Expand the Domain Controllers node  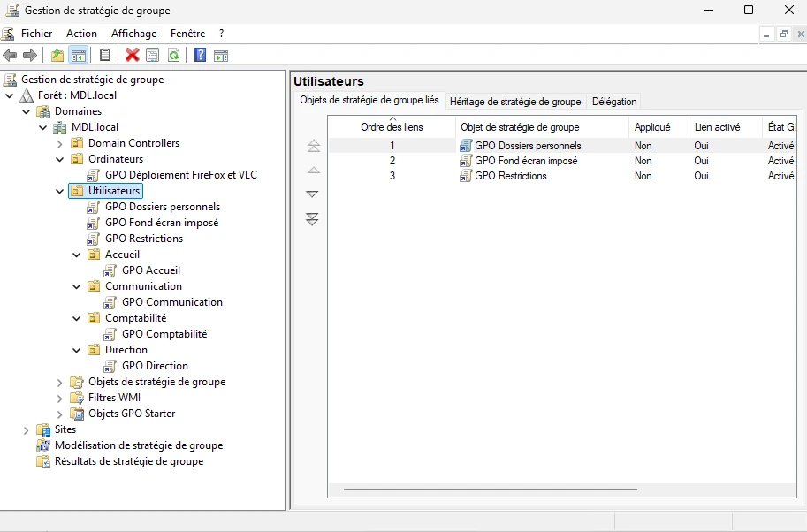coord(60,143)
